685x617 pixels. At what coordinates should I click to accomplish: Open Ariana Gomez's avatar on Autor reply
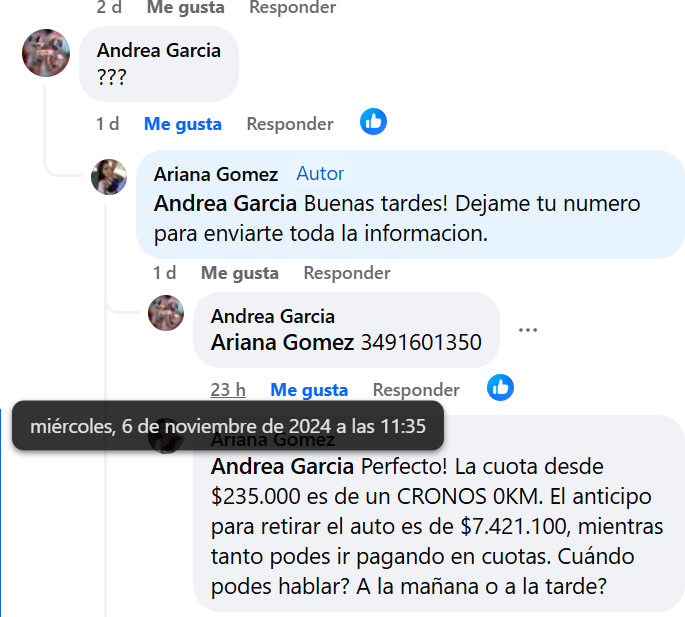coord(109,177)
